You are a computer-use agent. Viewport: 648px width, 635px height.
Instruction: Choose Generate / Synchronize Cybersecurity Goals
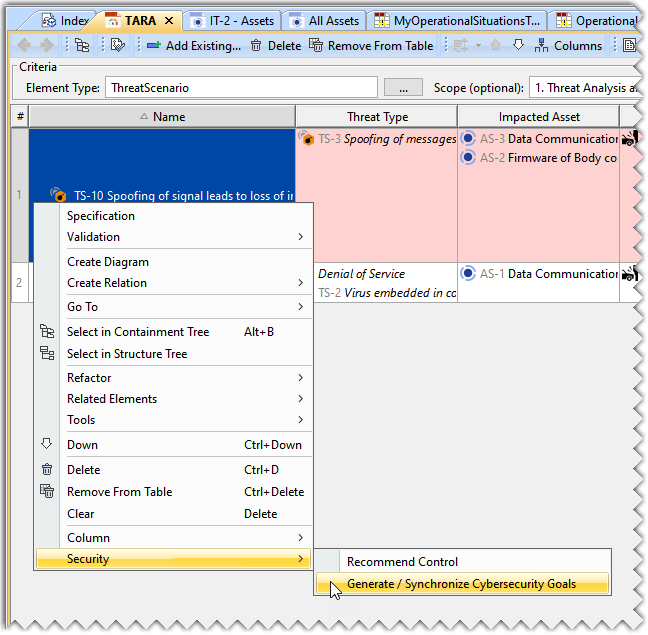[x=461, y=584]
